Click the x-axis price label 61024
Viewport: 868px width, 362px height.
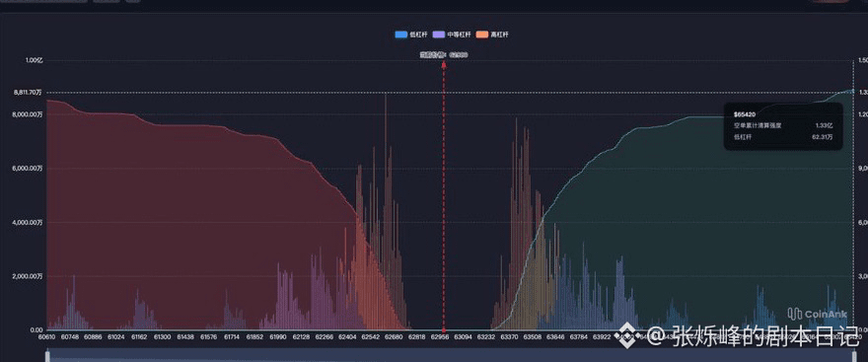coord(115,337)
